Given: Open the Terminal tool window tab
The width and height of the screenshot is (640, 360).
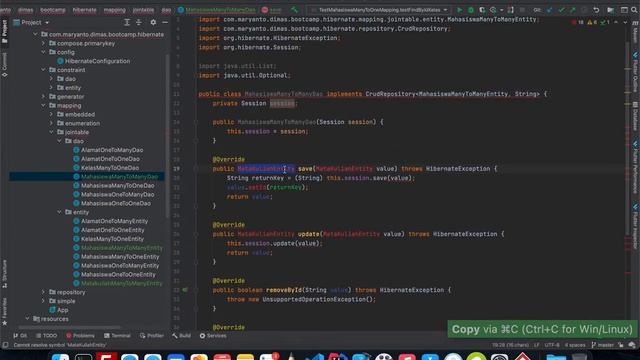Looking at the screenshot, I should click(x=117, y=336).
